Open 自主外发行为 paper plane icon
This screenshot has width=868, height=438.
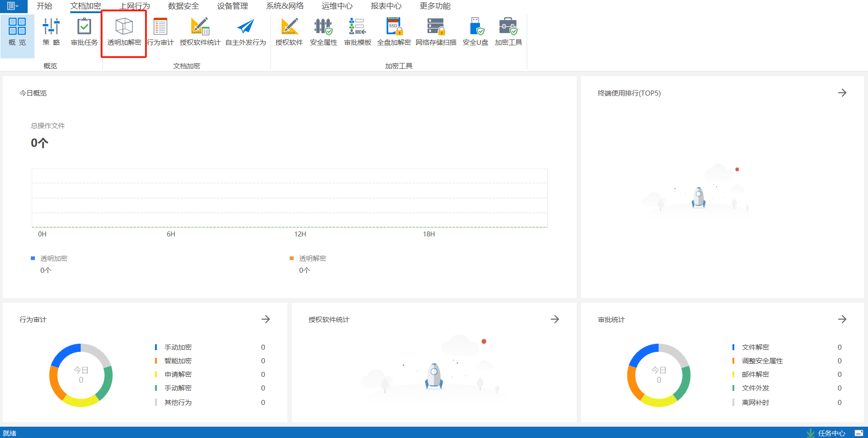pyautogui.click(x=246, y=32)
